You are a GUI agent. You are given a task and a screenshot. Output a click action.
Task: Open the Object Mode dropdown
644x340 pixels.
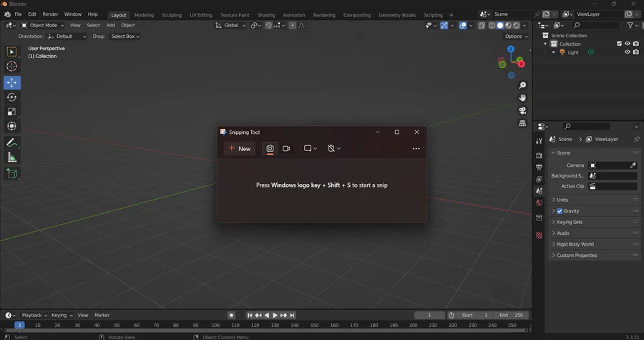tap(43, 26)
